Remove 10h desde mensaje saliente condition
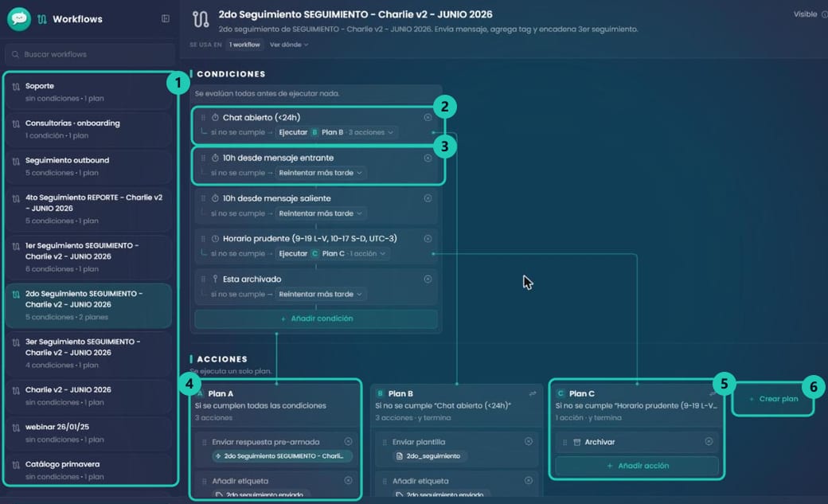 tap(428, 198)
